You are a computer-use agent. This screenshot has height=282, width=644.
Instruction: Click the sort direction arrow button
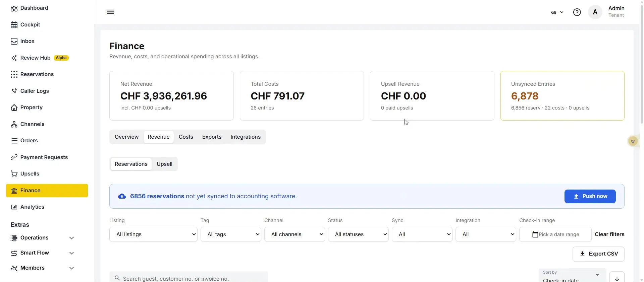pyautogui.click(x=617, y=277)
